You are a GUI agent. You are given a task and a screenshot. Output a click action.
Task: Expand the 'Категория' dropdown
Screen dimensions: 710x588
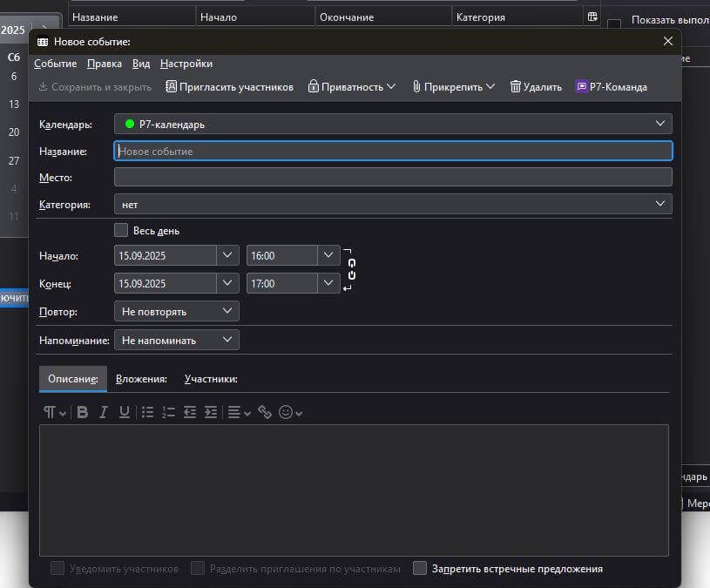[x=393, y=204]
